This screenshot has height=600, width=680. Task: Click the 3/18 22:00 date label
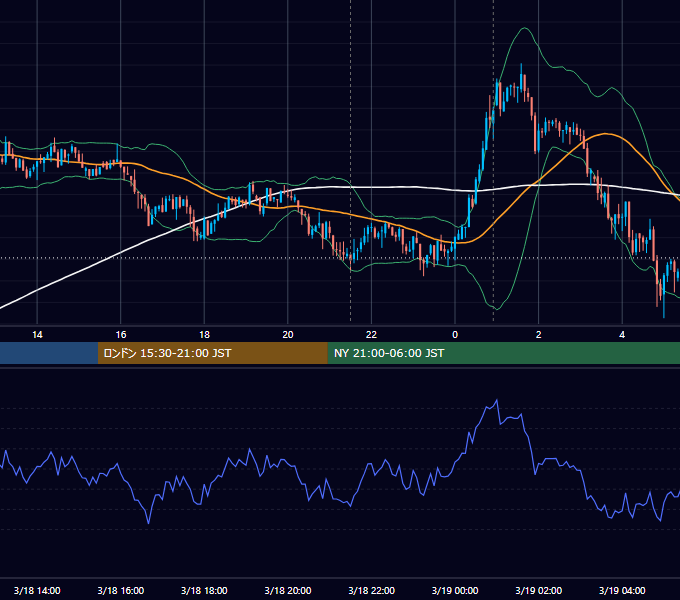coord(371,590)
